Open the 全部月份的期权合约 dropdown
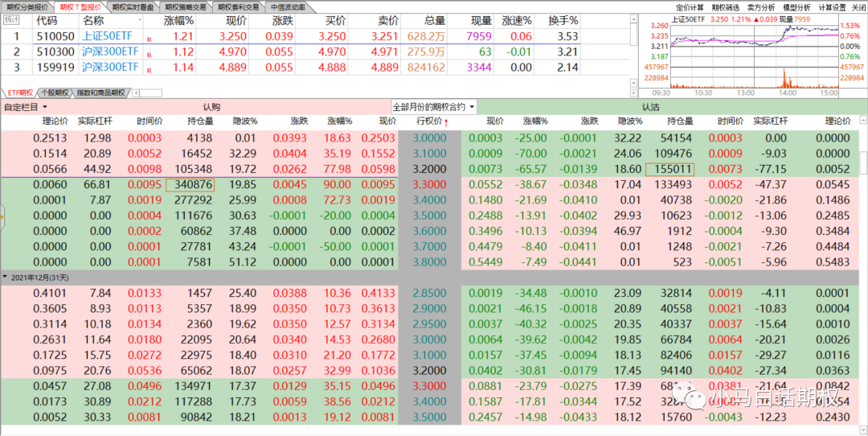This screenshot has height=436, width=868. (x=433, y=106)
